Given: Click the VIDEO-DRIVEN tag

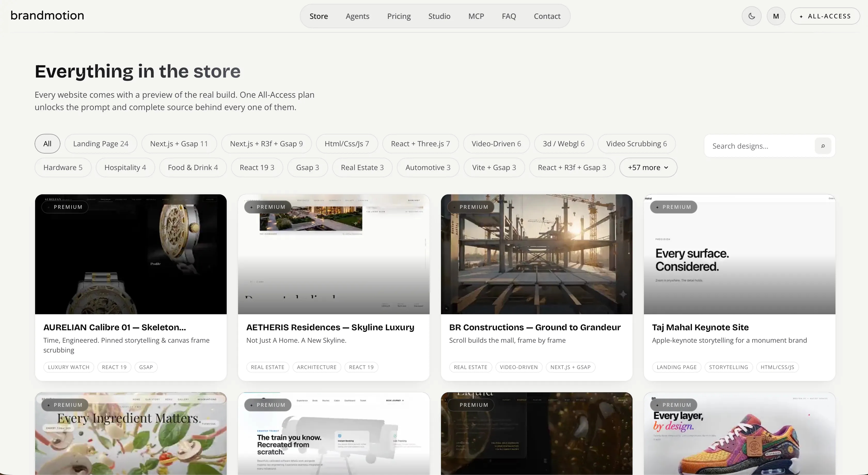Looking at the screenshot, I should coord(519,367).
